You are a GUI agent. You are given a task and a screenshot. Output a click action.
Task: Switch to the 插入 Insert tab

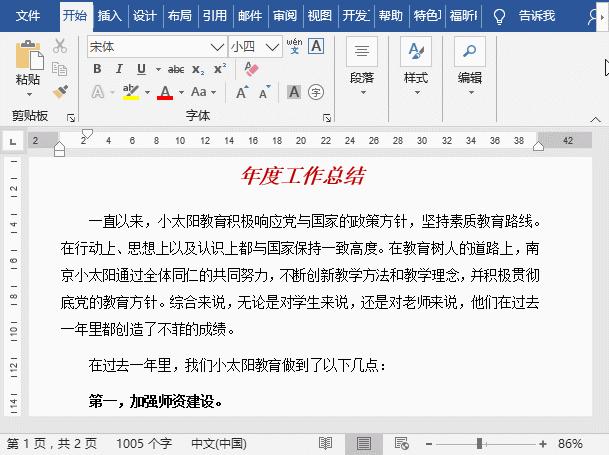(x=110, y=16)
